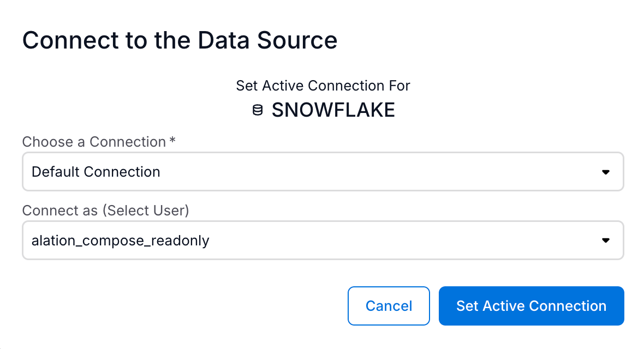Click the SNOWFLAKE data source name

pos(333,111)
